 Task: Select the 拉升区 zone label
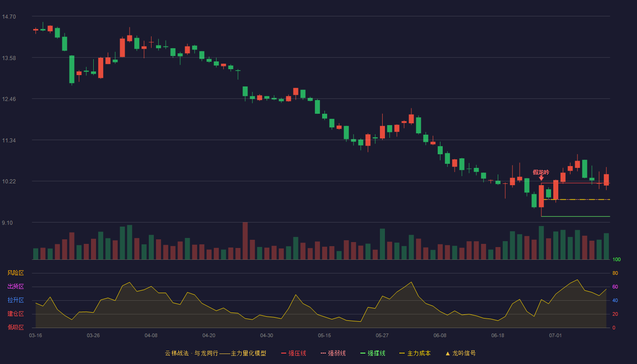pyautogui.click(x=15, y=300)
